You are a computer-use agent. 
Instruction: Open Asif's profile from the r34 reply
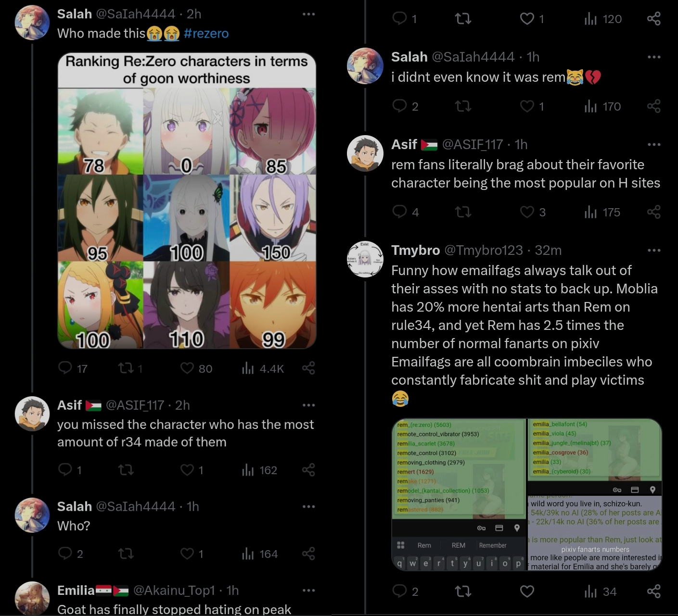pos(70,405)
